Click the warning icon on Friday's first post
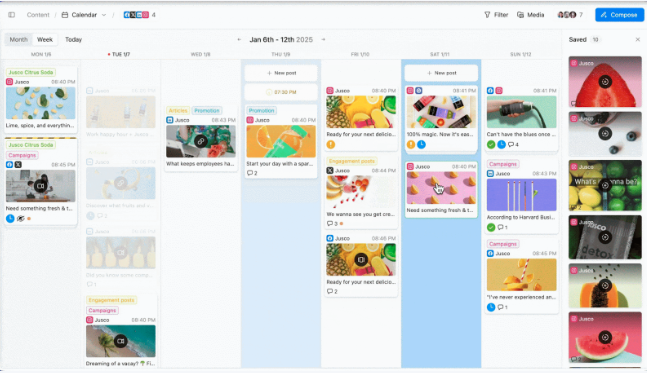Viewport: 647px width, 373px height. click(331, 144)
